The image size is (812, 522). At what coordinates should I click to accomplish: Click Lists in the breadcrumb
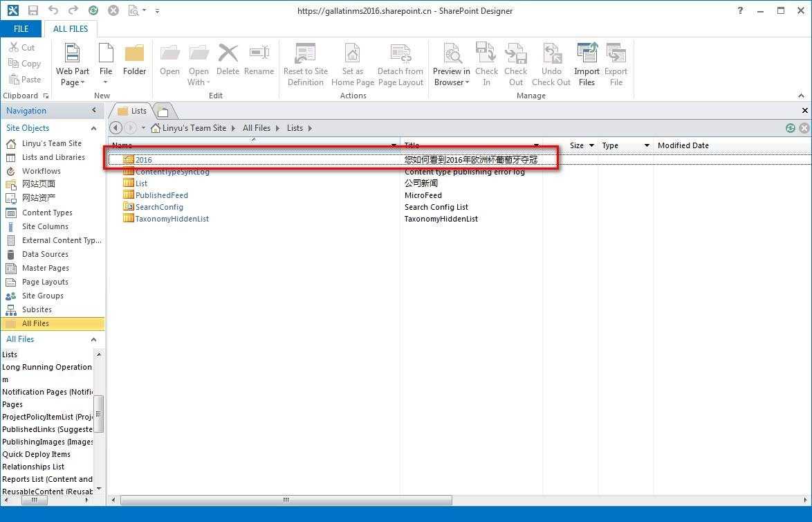click(295, 128)
